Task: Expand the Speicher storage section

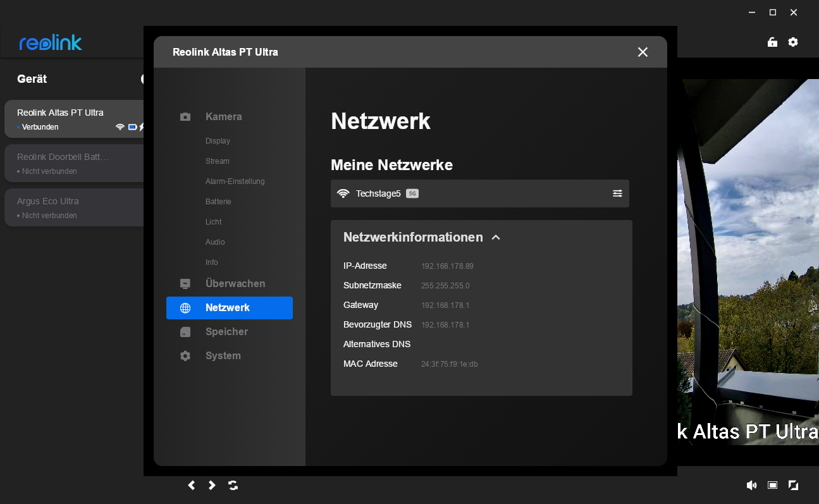Action: pos(226,332)
